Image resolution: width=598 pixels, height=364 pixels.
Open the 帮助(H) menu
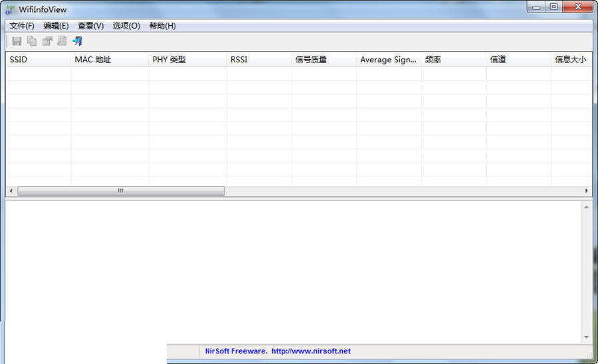[x=163, y=26]
